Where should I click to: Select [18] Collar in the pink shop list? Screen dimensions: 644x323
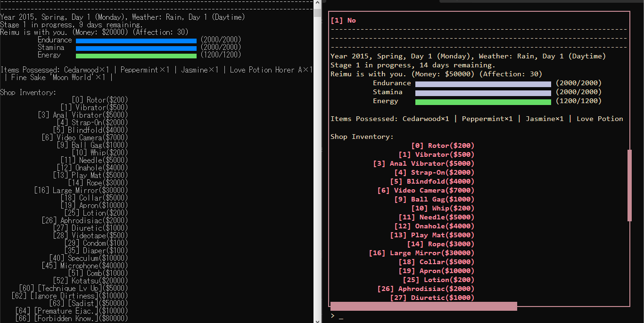[x=437, y=262]
